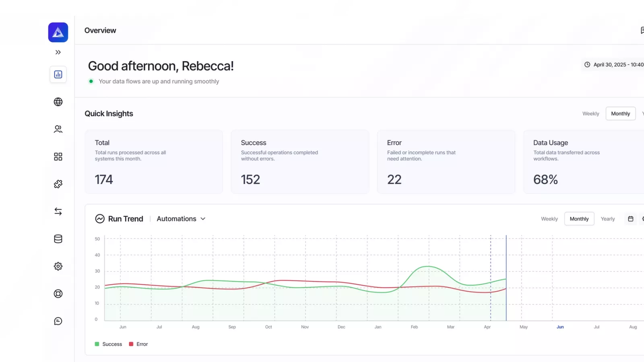Open the globe icon in sidebar
Viewport: 644px width, 362px height.
[x=58, y=102]
